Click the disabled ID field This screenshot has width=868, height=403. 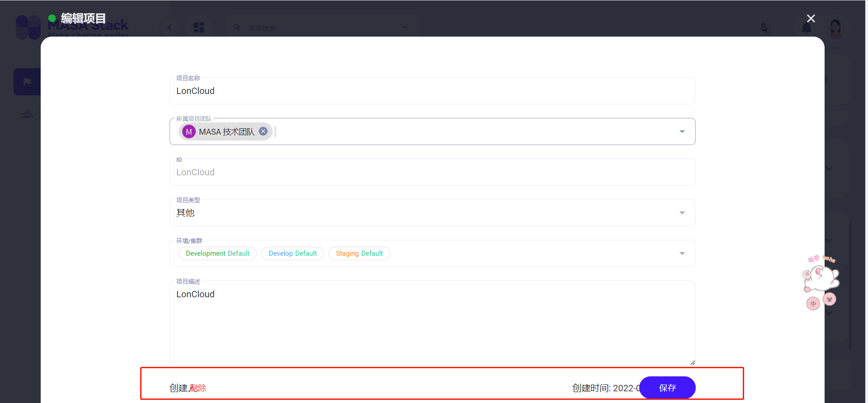pyautogui.click(x=432, y=172)
